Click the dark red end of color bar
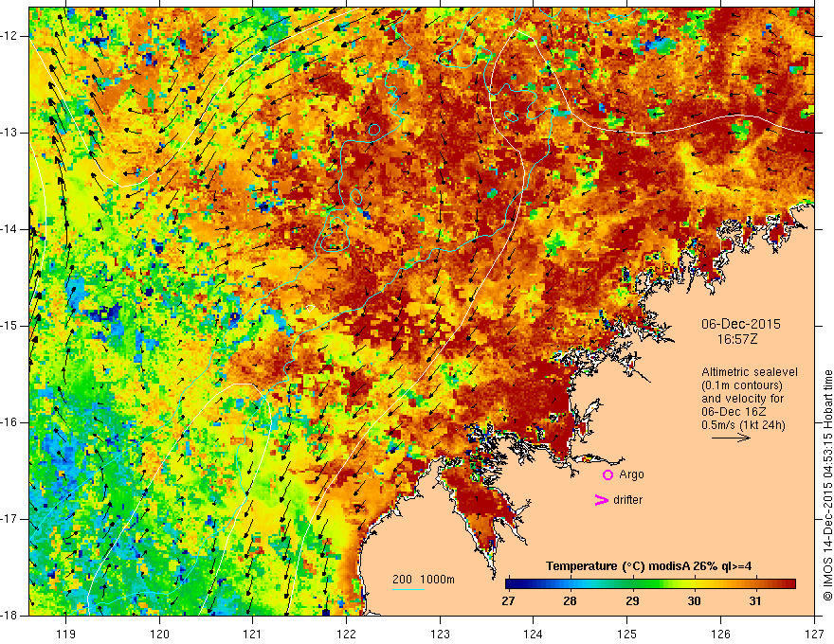Viewport: 834px width, 644px height. [791, 584]
